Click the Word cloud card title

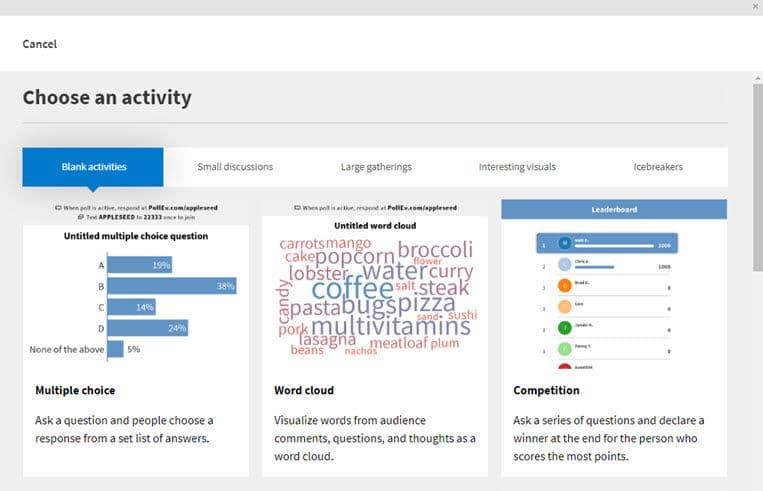(304, 390)
